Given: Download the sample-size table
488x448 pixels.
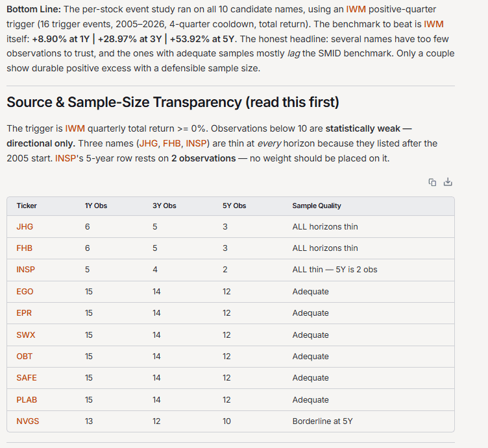Looking at the screenshot, I should tap(448, 182).
